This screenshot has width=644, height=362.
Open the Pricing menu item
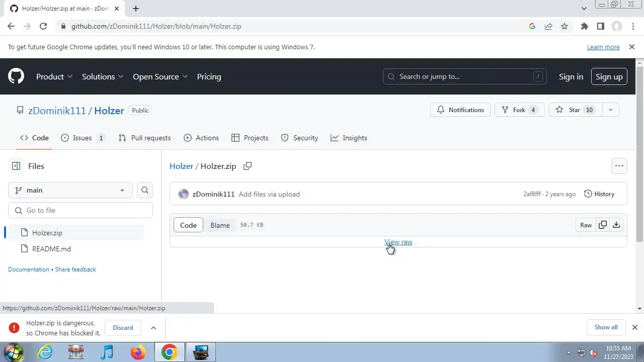click(x=209, y=76)
